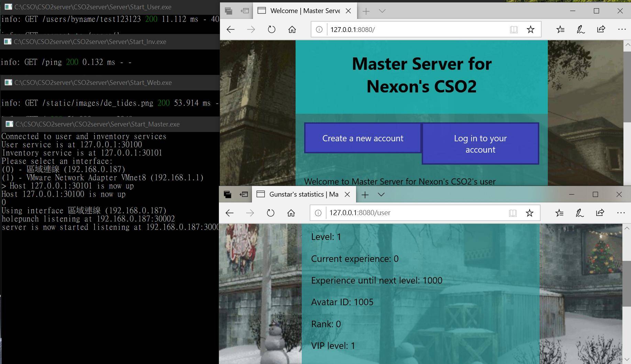Activate the Start_Web.exe console title bar
The height and width of the screenshot is (364, 631).
click(x=110, y=82)
